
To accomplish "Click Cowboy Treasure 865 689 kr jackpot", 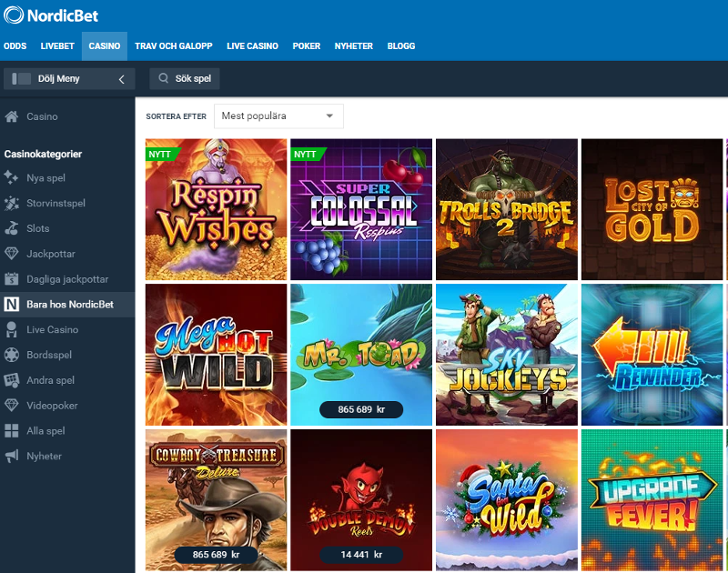I will [216, 555].
